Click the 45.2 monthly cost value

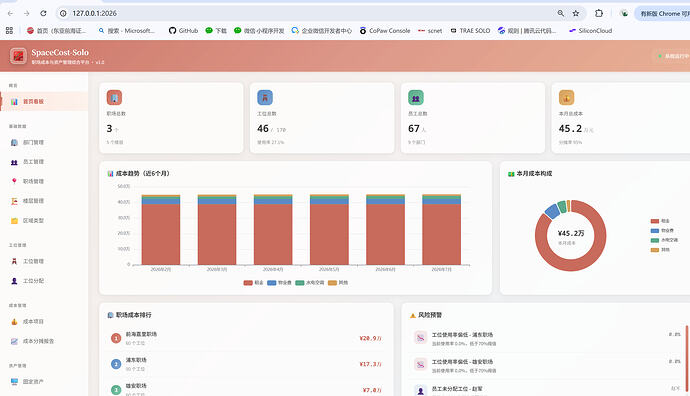point(570,128)
